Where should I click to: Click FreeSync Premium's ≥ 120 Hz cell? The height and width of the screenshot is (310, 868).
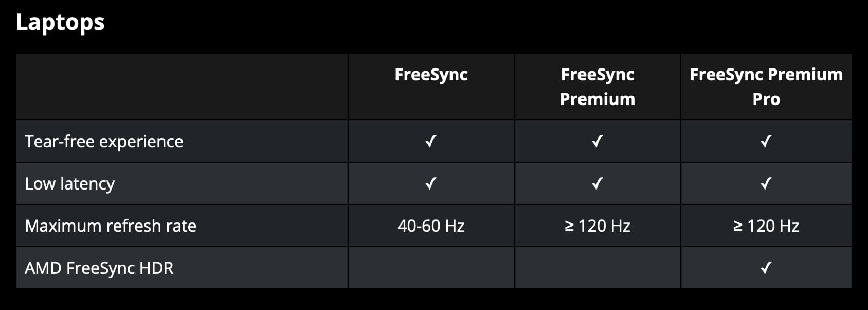click(x=598, y=226)
